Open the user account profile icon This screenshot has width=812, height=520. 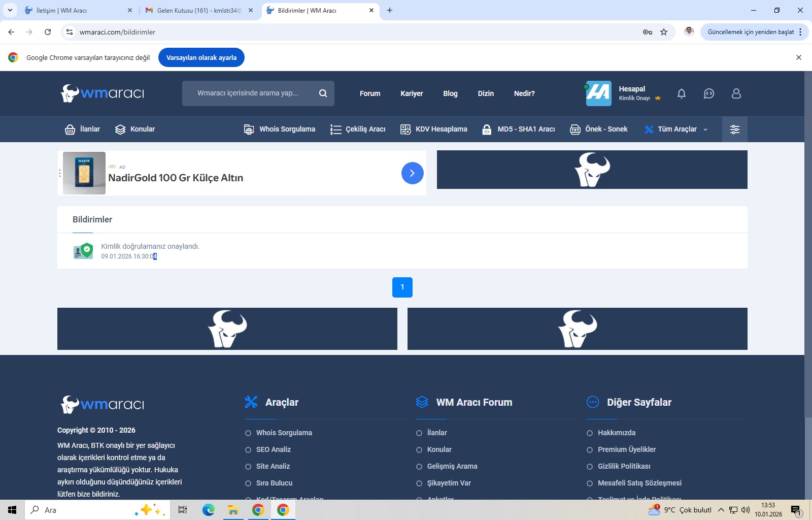(736, 93)
